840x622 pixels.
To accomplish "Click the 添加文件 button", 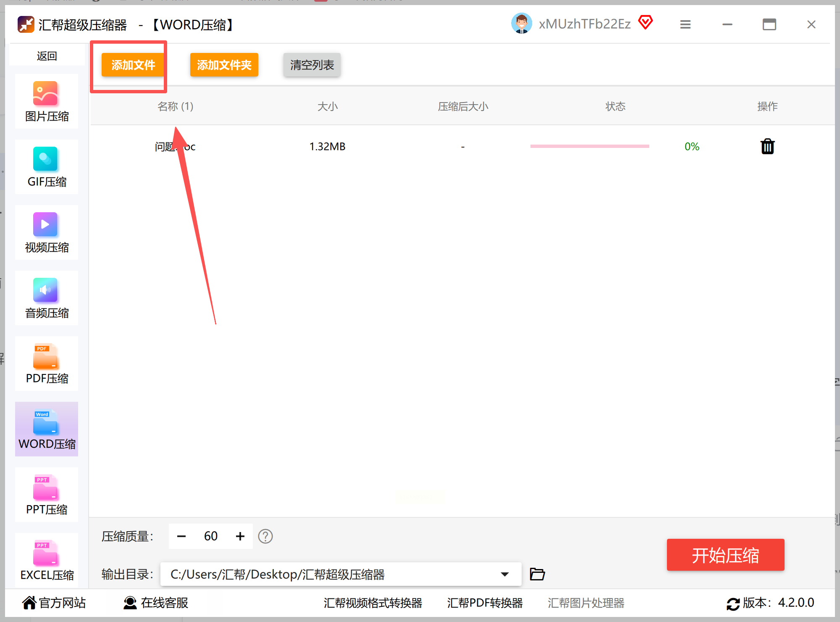I will tap(133, 65).
